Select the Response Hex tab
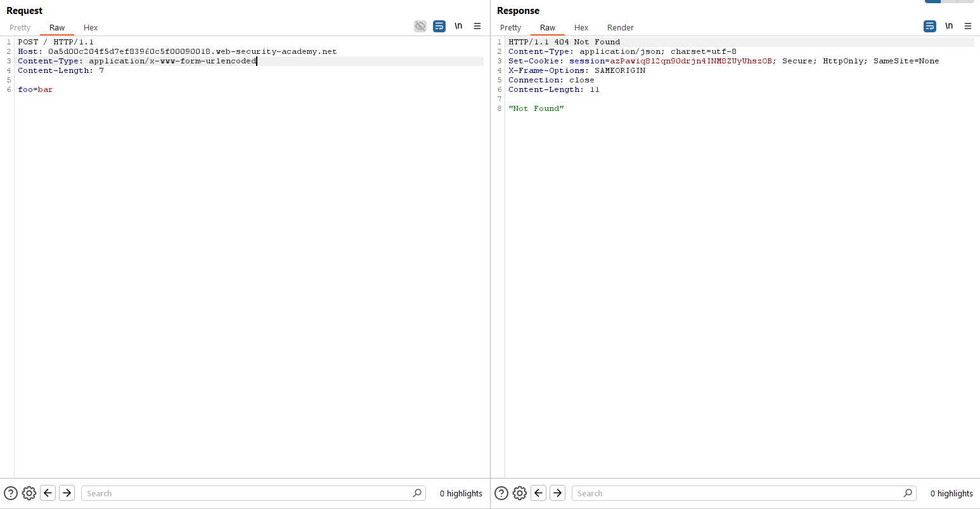Viewport: 980px width, 509px height. 581,27
